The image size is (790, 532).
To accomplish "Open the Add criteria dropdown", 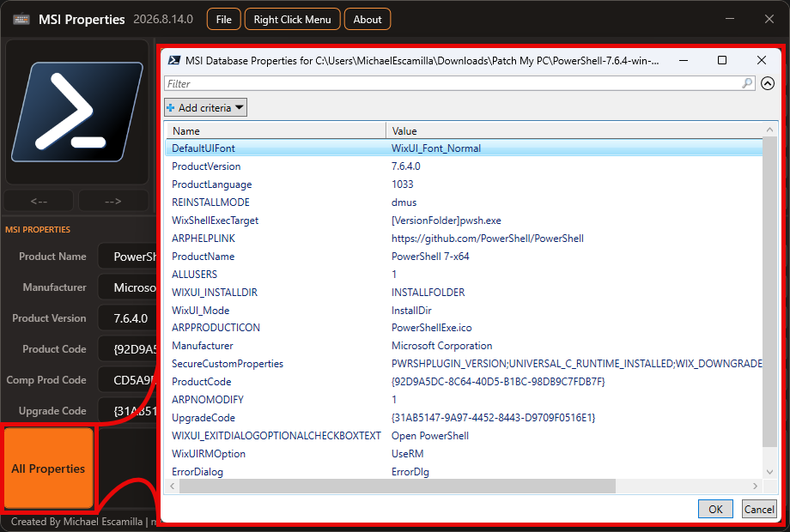I will pyautogui.click(x=205, y=107).
